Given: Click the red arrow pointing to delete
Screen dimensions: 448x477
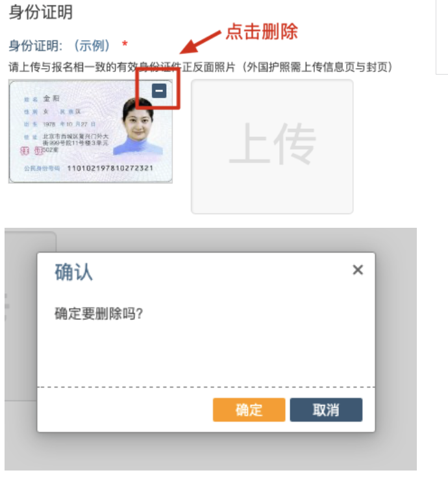Looking at the screenshot, I should 200,43.
